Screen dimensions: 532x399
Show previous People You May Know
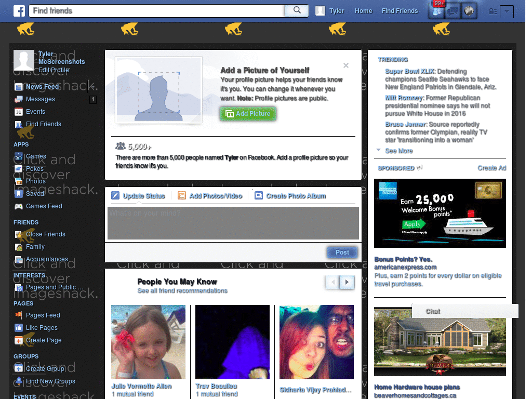(x=333, y=282)
